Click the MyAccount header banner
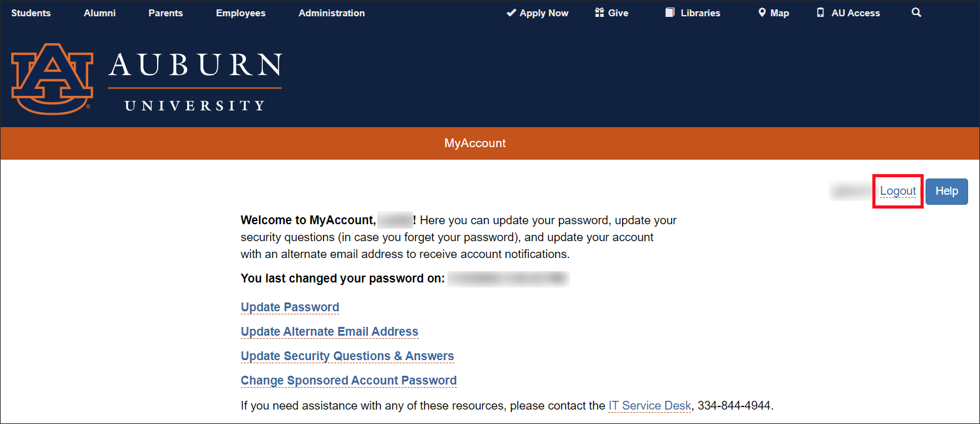This screenshot has height=424, width=980. 475,143
